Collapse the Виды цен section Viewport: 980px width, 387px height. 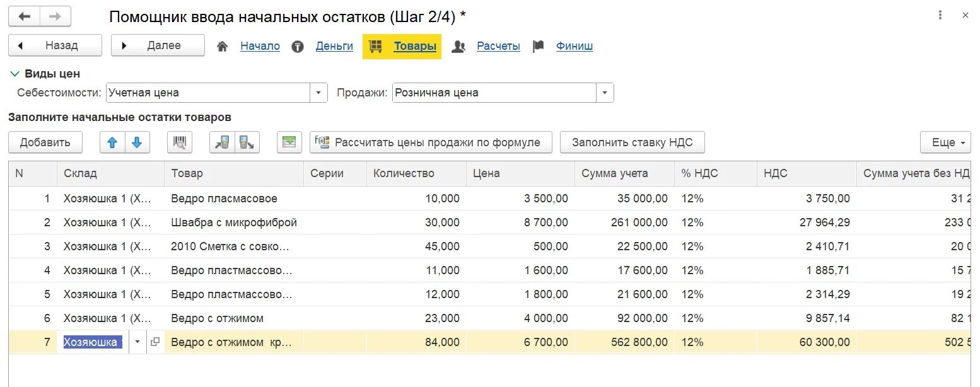[x=15, y=74]
